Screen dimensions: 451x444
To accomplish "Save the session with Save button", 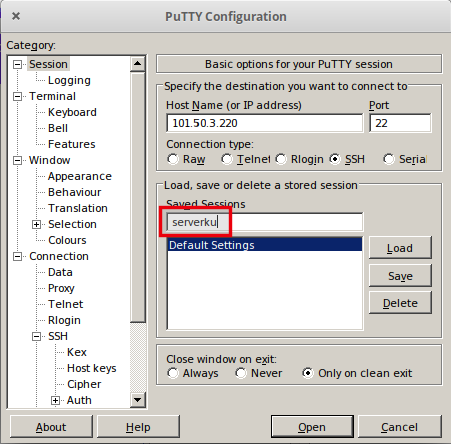I will click(400, 276).
